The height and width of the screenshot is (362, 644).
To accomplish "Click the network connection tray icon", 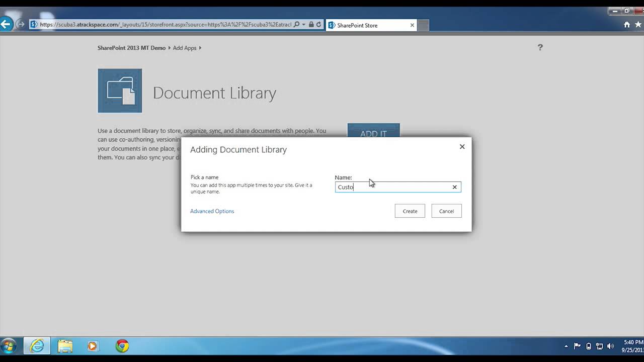I will pyautogui.click(x=599, y=346).
